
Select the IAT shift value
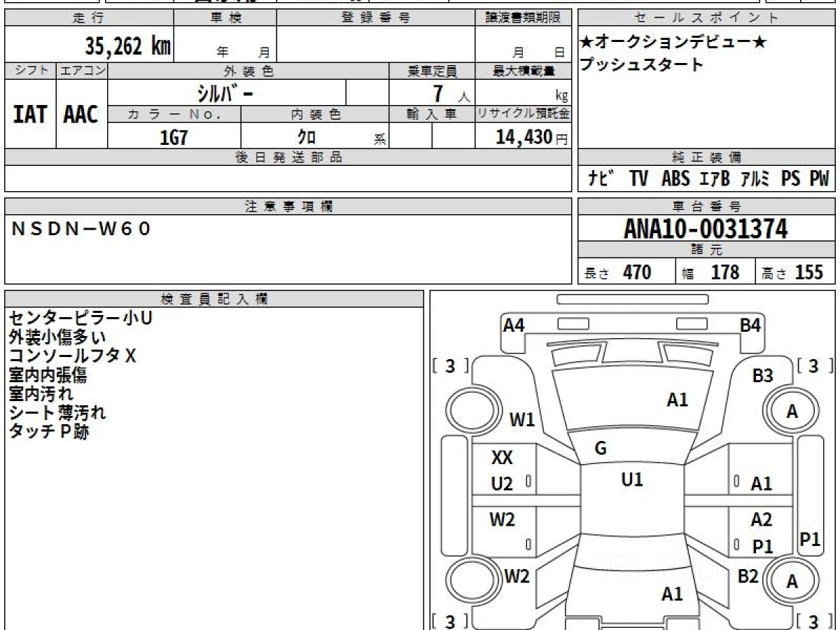click(30, 115)
